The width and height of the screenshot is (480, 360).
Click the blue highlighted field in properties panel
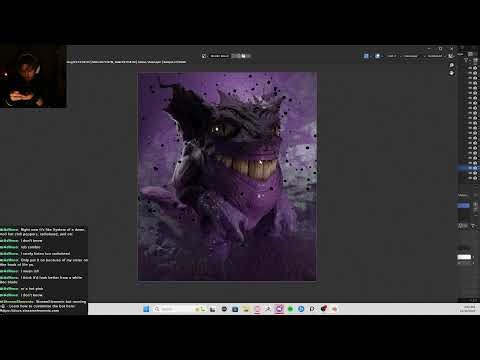coord(463,206)
